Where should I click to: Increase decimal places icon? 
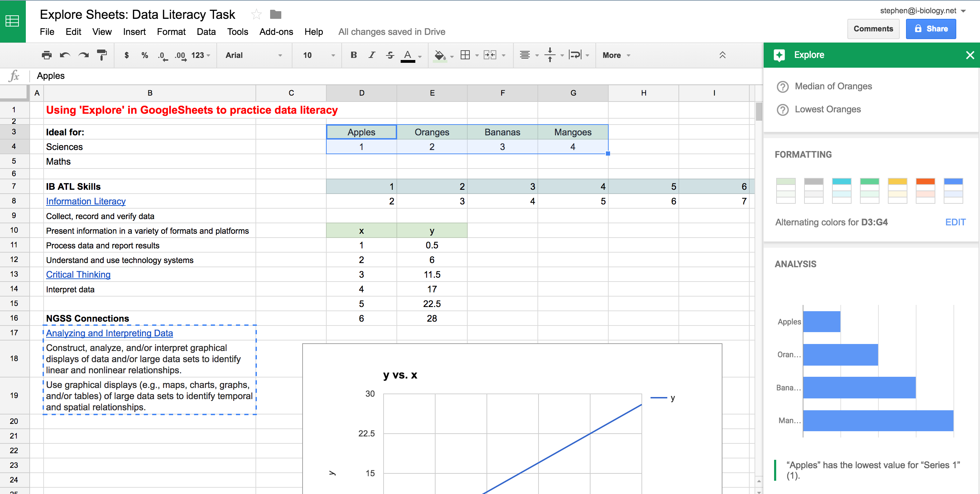[x=181, y=56]
